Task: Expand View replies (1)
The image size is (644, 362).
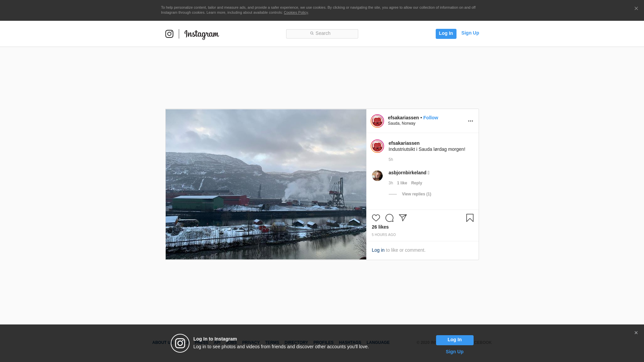Action: [x=417, y=194]
